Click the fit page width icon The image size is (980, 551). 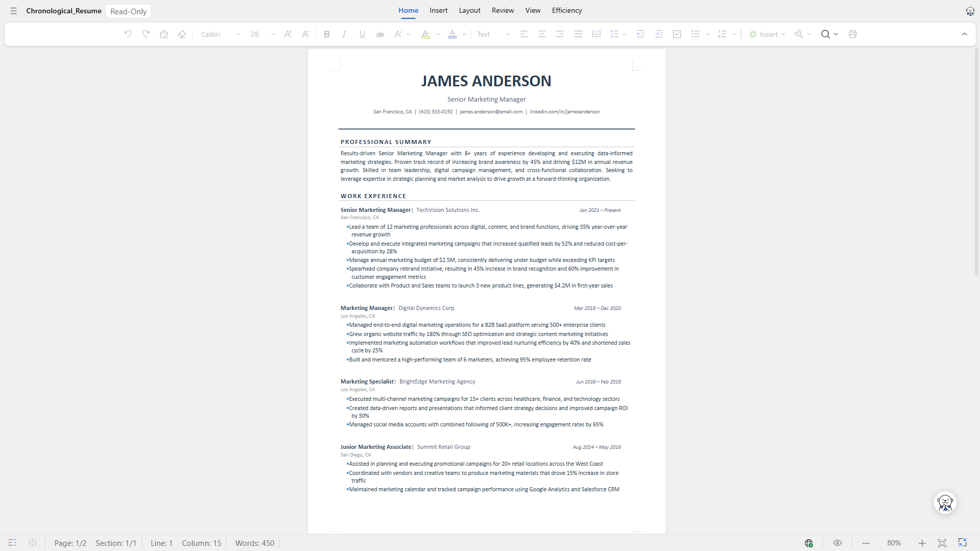point(942,543)
